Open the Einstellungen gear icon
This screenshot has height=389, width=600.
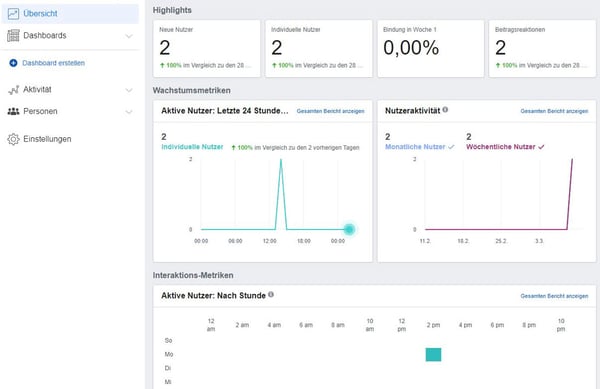13,139
